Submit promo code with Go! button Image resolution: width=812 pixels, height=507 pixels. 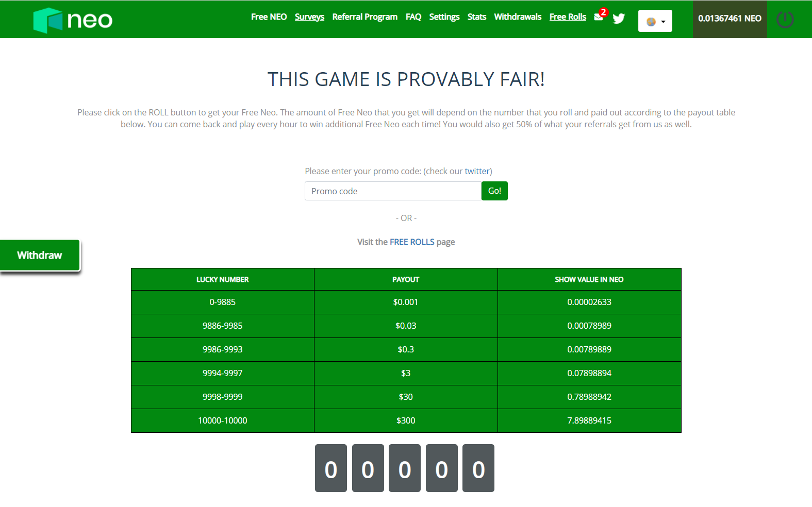pos(494,191)
